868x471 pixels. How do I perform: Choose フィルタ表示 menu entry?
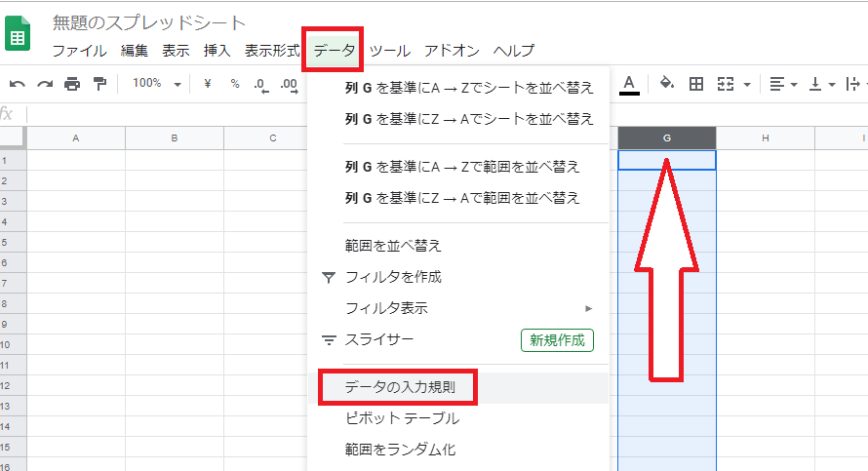point(458,308)
